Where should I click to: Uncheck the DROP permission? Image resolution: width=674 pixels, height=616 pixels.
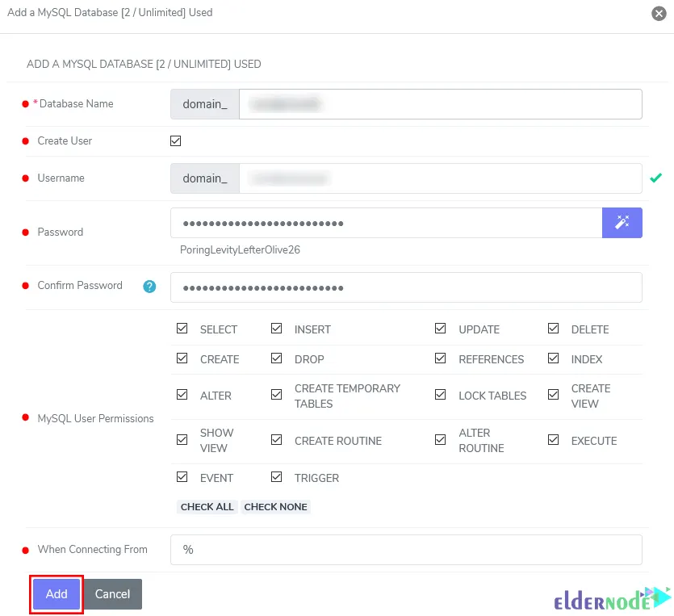277,358
